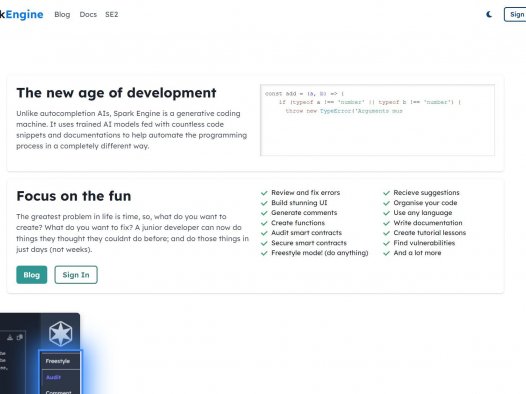Screen dimensions: 526x394
Task: Click the text Generate comments
Action: 304,213
